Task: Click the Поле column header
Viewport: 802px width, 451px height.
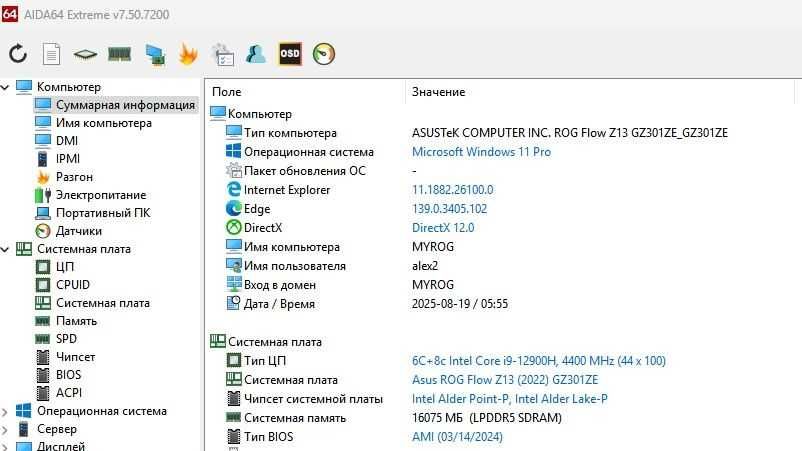Action: tap(226, 92)
